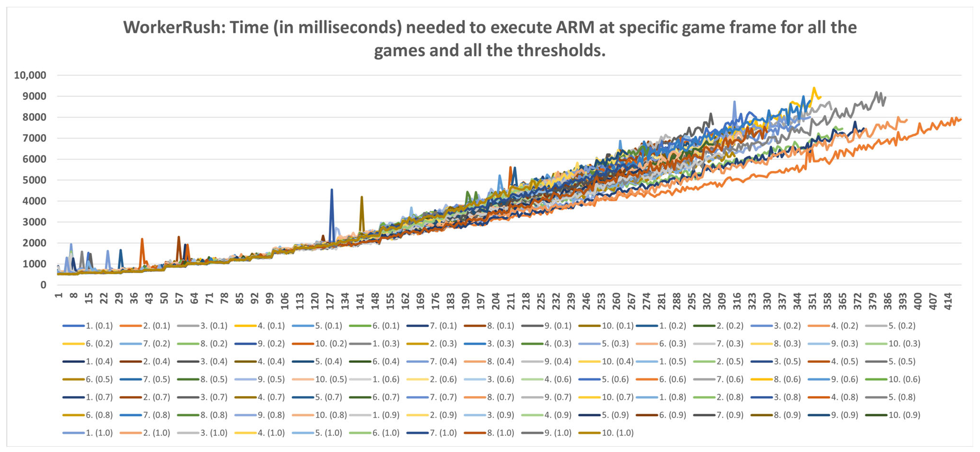The height and width of the screenshot is (452, 980).
Task: Select the 1. (1.0) legend entry
Action: [99, 433]
